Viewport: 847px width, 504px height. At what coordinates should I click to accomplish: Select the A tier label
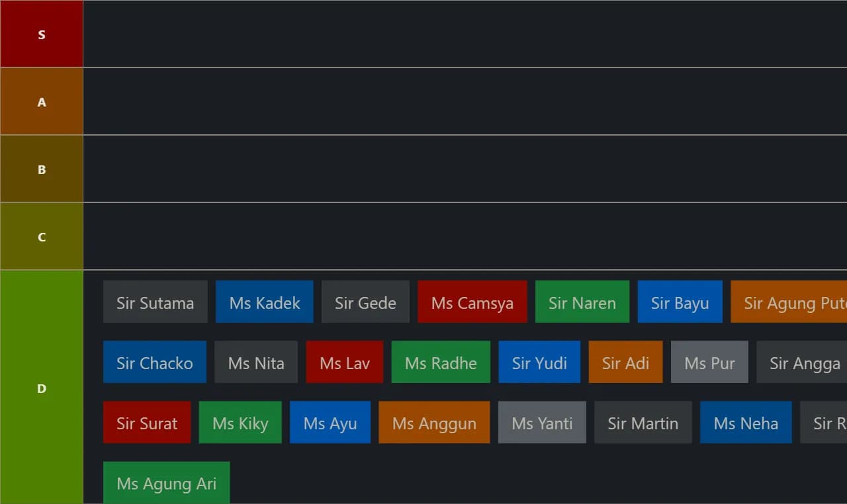(42, 102)
